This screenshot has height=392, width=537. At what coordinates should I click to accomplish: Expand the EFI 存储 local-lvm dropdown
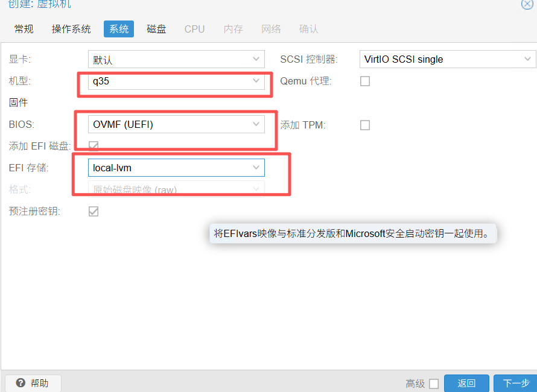tap(256, 167)
